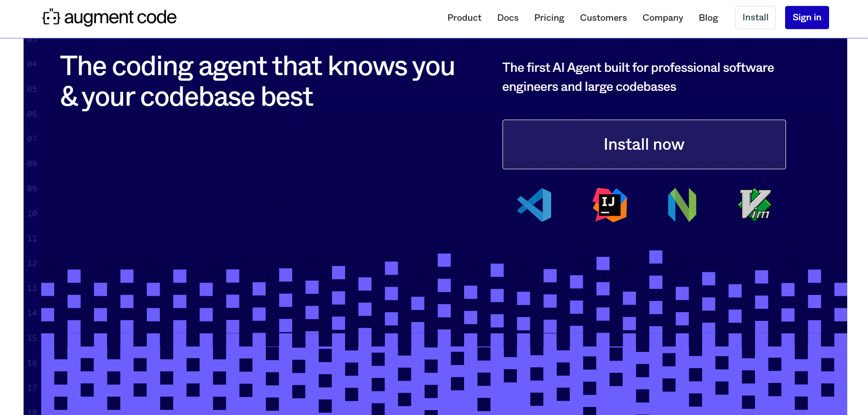Open the Customers page
The image size is (868, 415).
(603, 18)
